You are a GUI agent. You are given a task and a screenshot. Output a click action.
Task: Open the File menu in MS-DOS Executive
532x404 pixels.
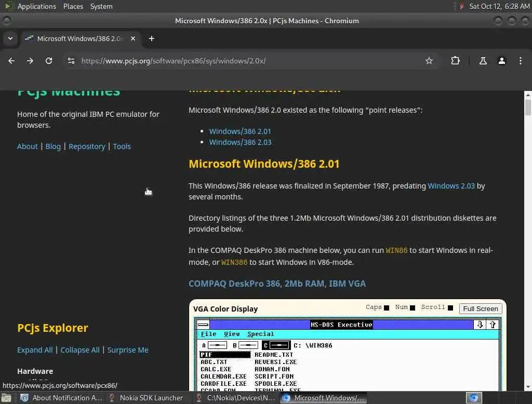coord(208,334)
